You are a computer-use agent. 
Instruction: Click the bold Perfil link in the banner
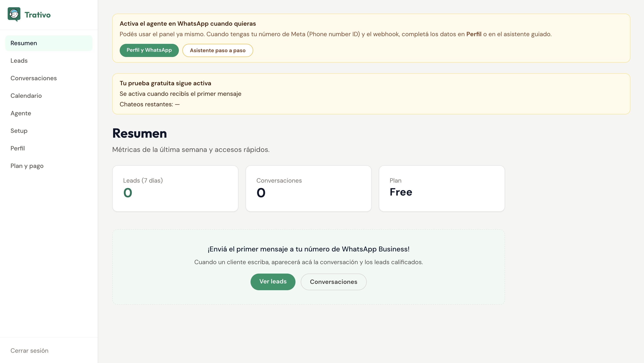(474, 34)
